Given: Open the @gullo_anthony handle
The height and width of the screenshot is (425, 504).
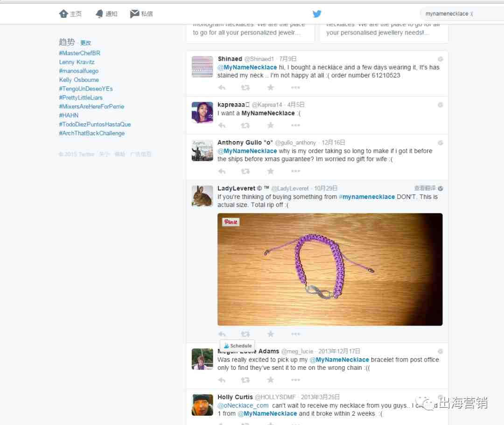Looking at the screenshot, I should [x=295, y=143].
